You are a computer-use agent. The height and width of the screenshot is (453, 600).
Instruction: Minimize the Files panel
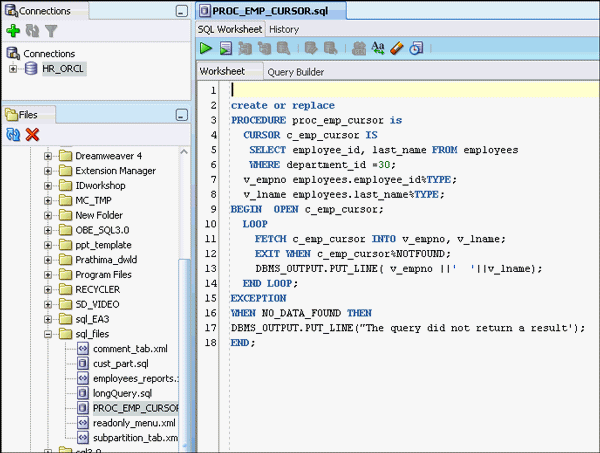pyautogui.click(x=181, y=115)
